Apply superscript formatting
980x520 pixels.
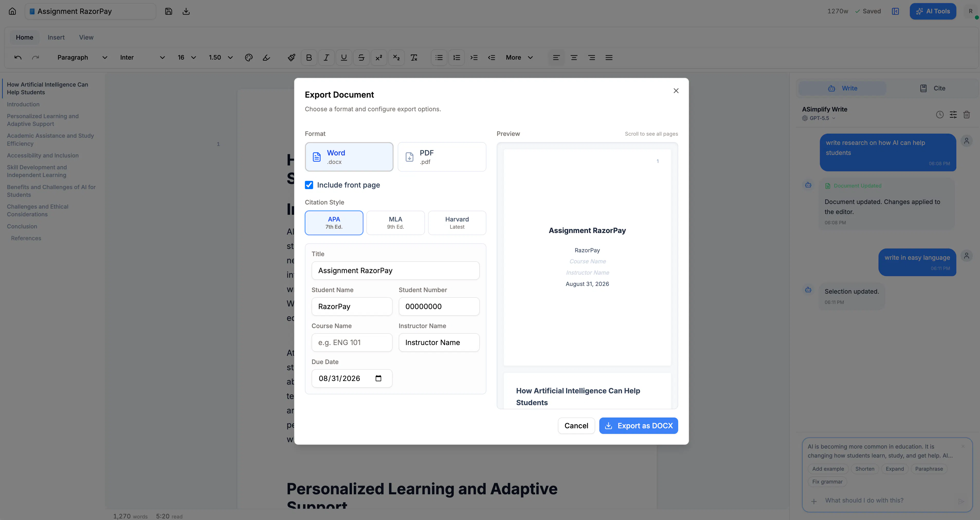[x=379, y=57]
